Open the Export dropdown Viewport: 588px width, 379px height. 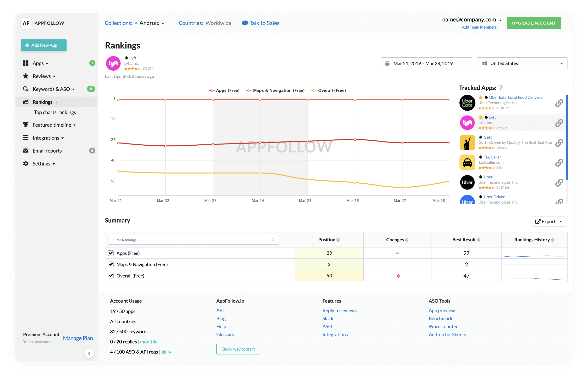tap(548, 221)
